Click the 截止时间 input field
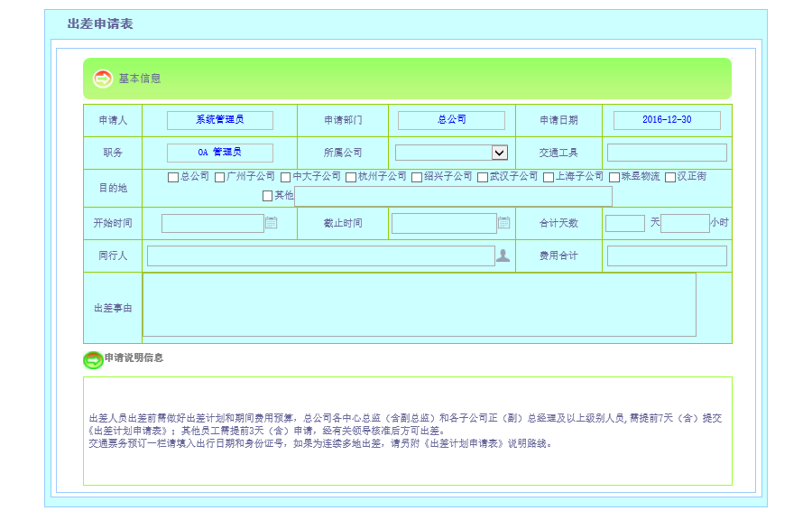Viewport: 812px width, 520px height. pyautogui.click(x=444, y=223)
